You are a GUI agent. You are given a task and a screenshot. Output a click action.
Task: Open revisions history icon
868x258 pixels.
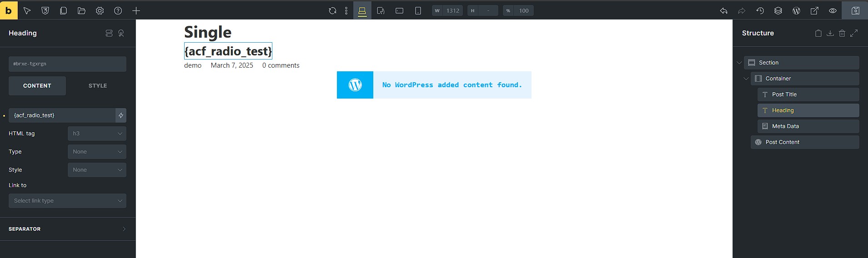click(760, 10)
